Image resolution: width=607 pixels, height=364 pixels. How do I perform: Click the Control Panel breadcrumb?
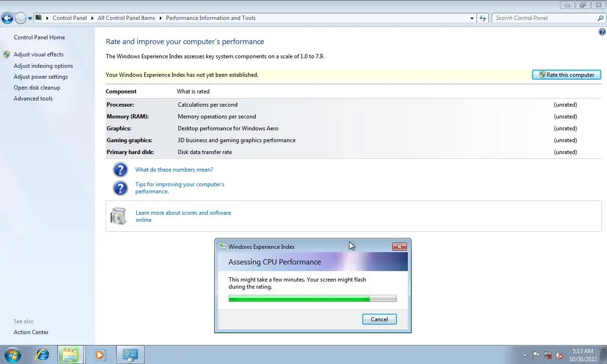pyautogui.click(x=70, y=18)
